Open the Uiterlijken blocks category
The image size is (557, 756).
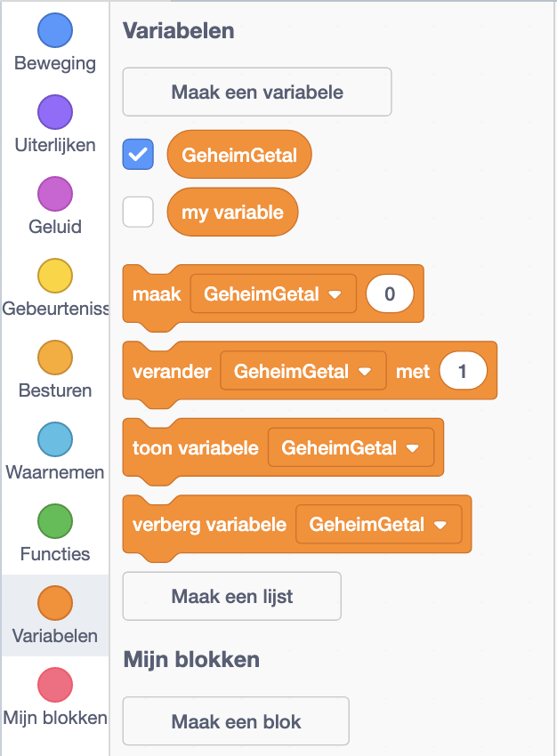(x=54, y=111)
